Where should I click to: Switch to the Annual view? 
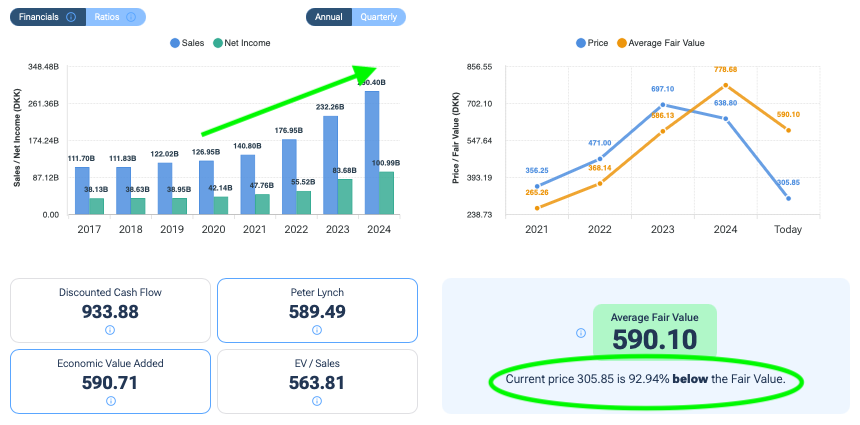(x=328, y=17)
